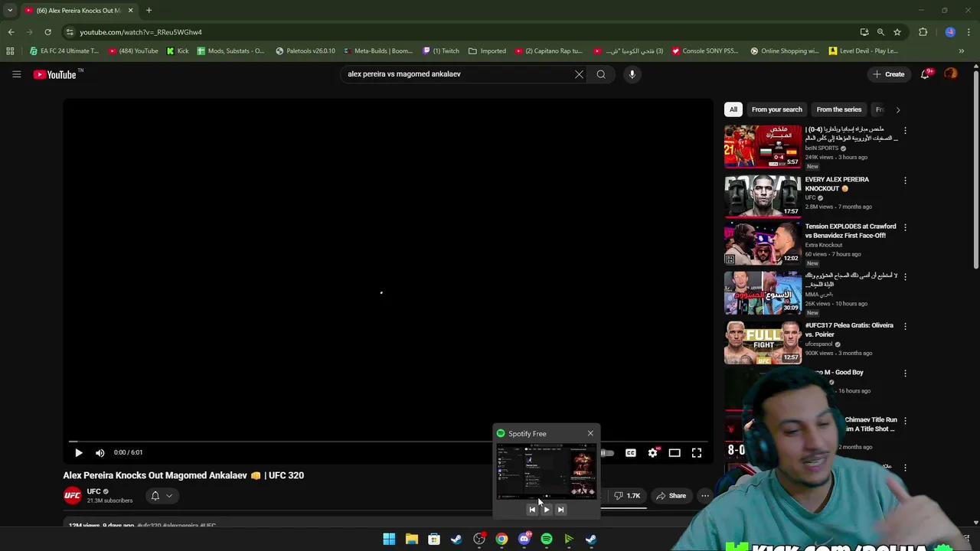Open the Spotify Free window thumbnail preview

coord(547,471)
